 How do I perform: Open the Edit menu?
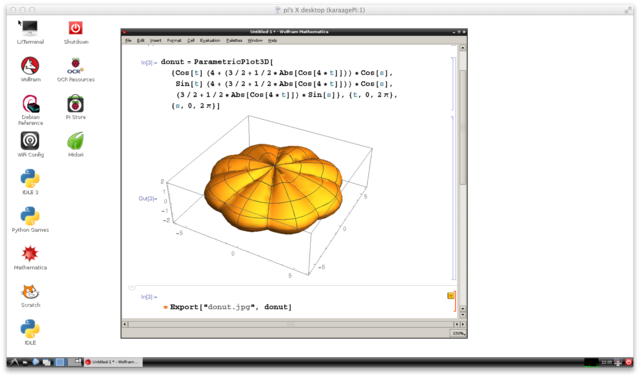pos(141,40)
